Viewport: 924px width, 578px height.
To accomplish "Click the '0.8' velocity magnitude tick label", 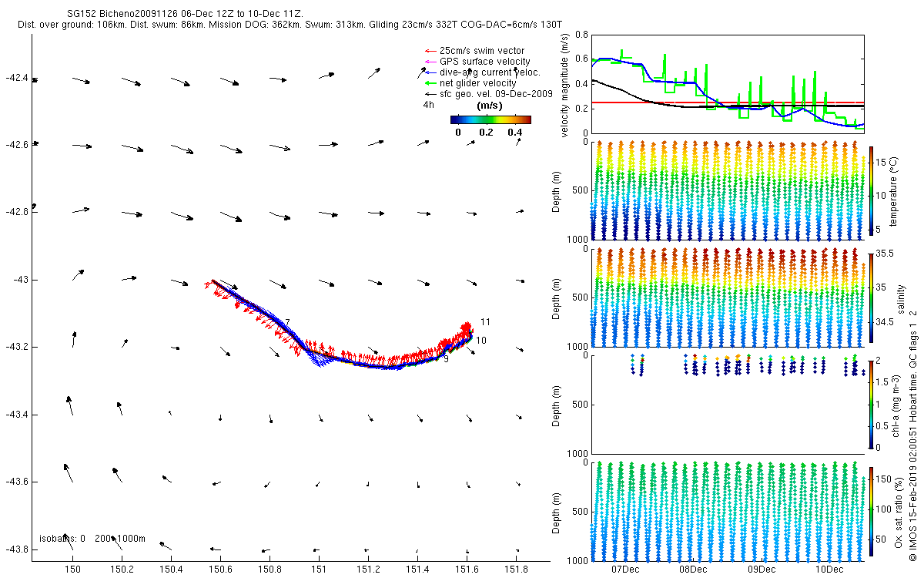I will click(581, 35).
